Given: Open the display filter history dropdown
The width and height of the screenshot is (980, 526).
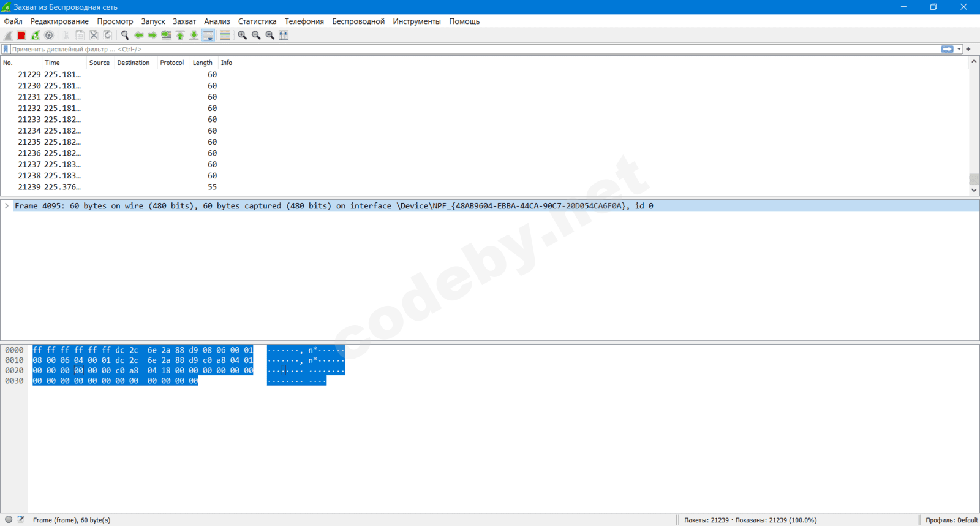Looking at the screenshot, I should click(959, 49).
